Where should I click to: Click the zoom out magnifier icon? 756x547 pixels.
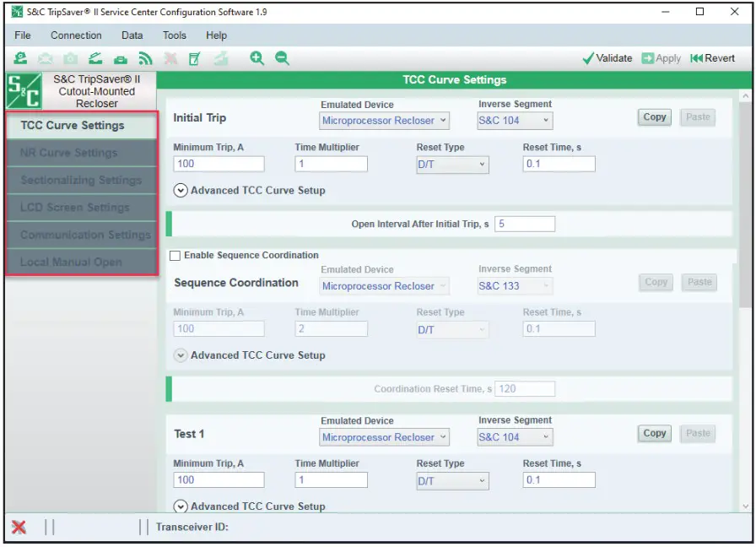(x=282, y=58)
